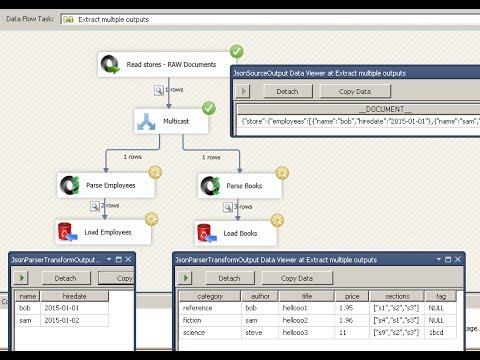This screenshot has height=360, width=480.
Task: Click the author column header
Action: coord(260,296)
